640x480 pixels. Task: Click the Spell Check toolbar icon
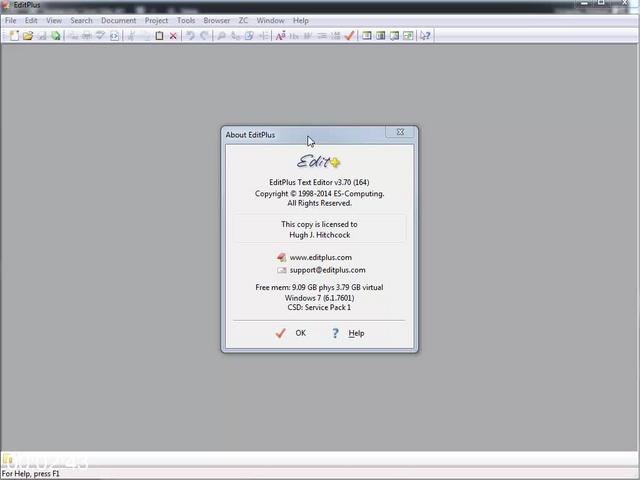[100, 36]
